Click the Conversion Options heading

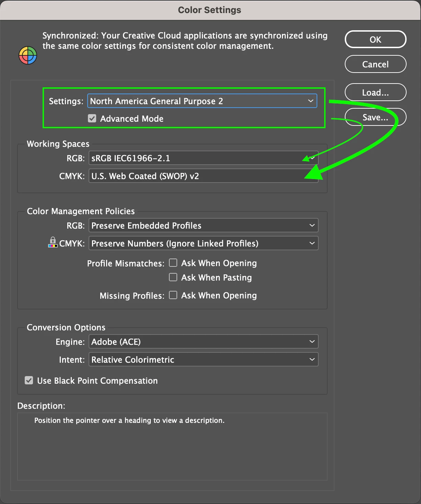click(66, 327)
